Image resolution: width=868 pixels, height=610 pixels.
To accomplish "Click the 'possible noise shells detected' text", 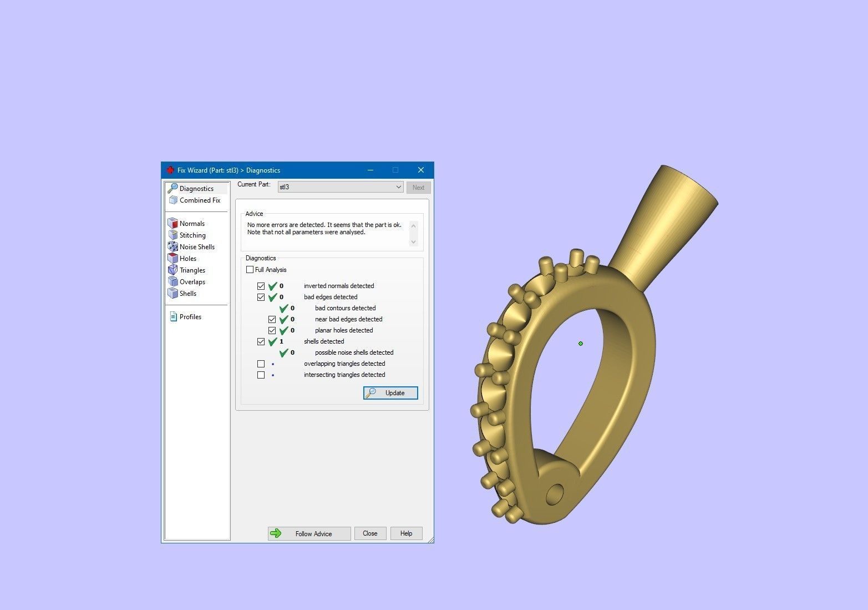I will click(354, 352).
